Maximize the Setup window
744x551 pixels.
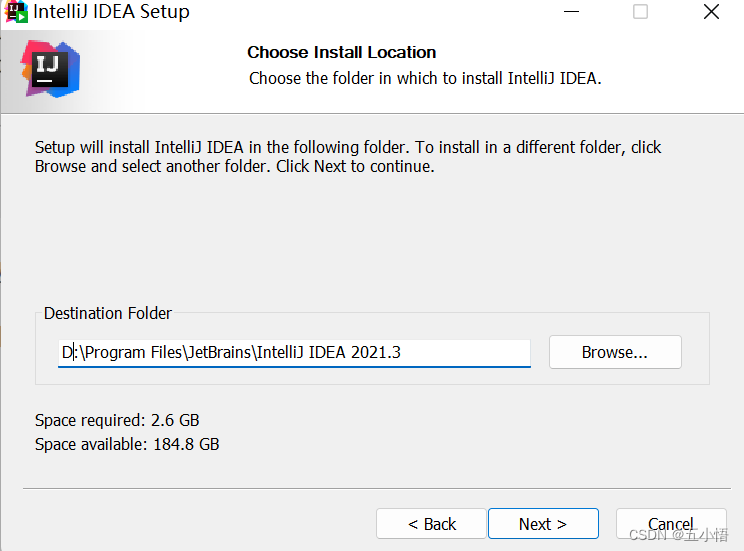[640, 12]
